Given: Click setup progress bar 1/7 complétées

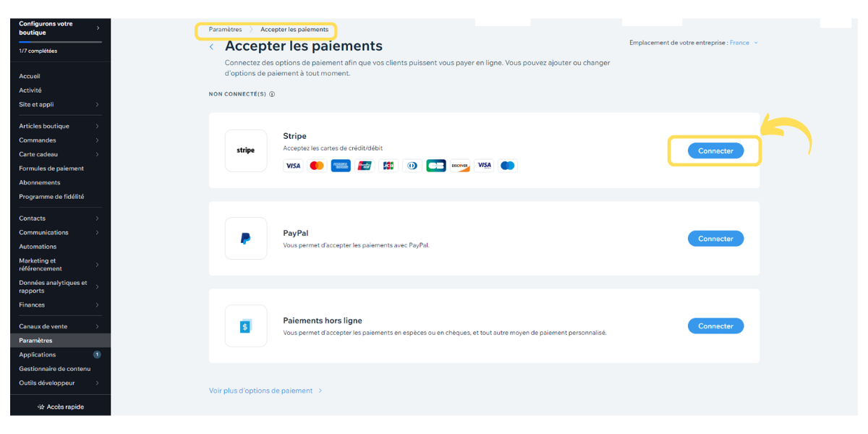Looking at the screenshot, I should point(60,42).
